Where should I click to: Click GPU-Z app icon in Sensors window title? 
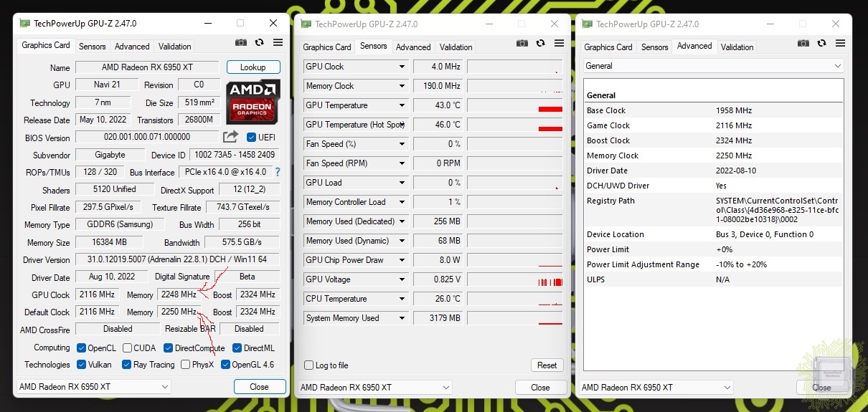point(306,24)
